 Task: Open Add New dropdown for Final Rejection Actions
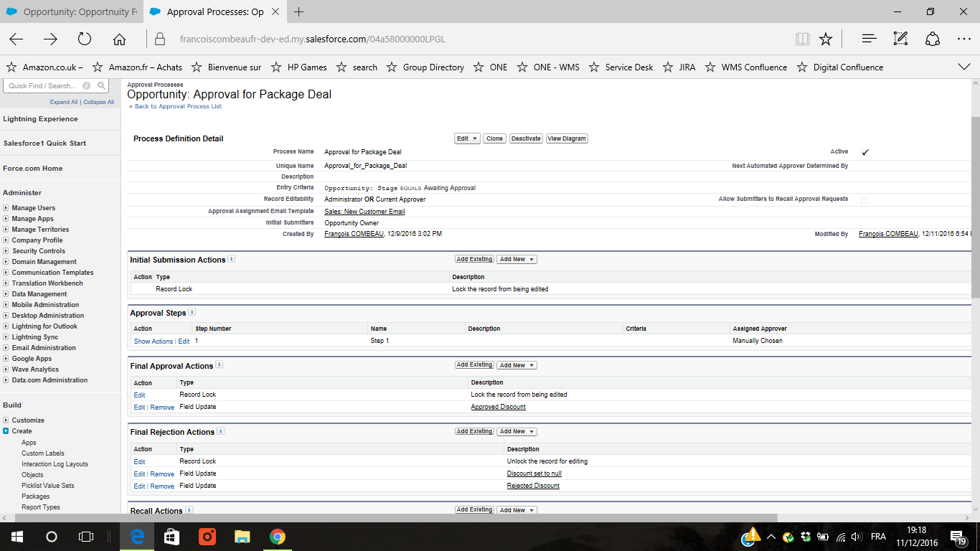(517, 431)
